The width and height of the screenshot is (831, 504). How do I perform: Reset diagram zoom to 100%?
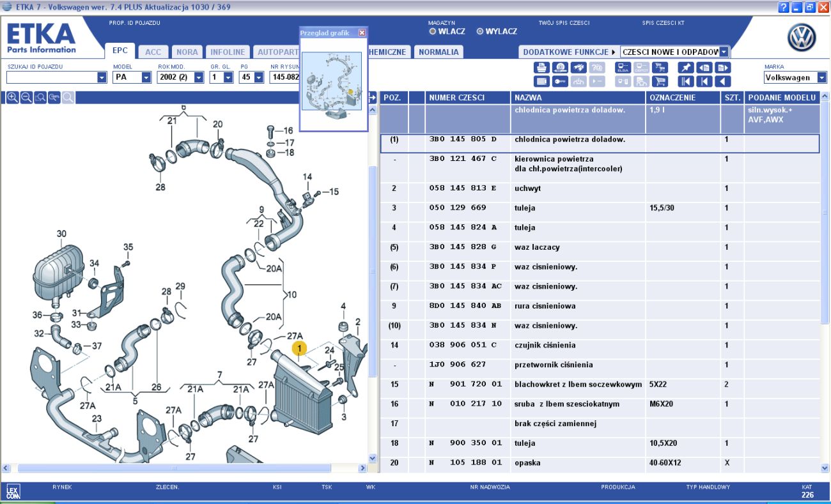(54, 97)
